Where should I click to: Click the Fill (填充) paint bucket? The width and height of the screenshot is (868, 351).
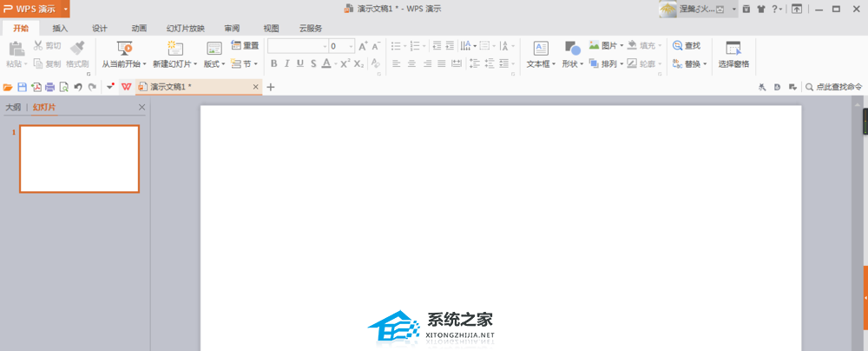(x=632, y=45)
